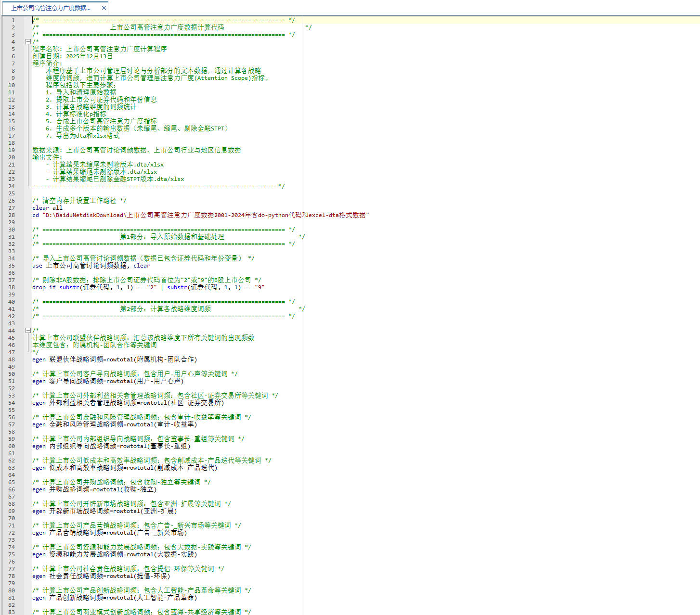Collapse the header comment block at line 4
This screenshot has width=700, height=615.
[x=28, y=42]
